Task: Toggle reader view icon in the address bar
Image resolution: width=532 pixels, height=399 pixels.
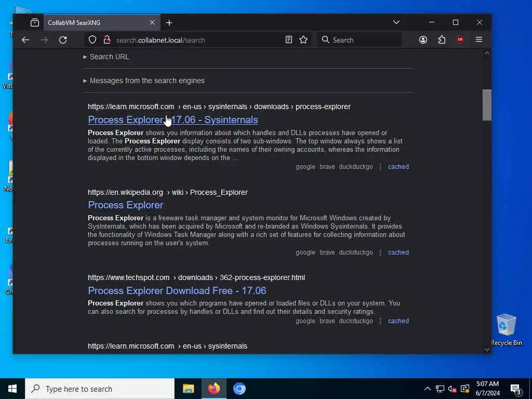Action: [289, 39]
